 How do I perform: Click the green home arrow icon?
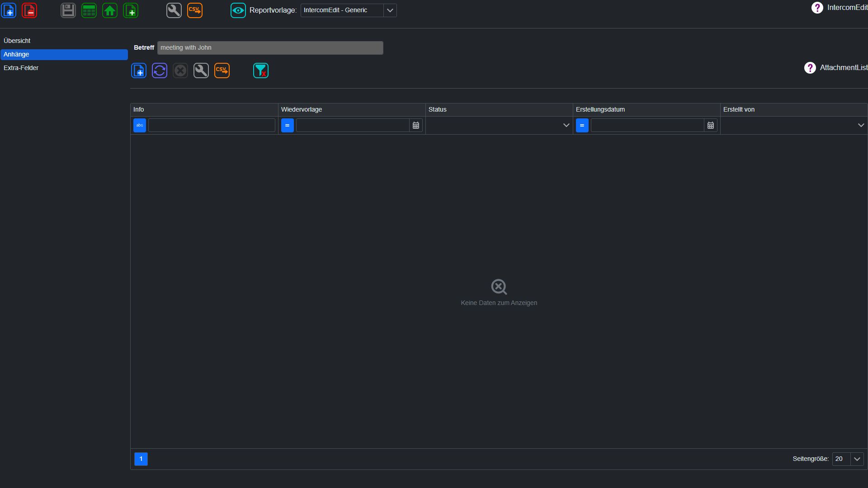(x=110, y=10)
